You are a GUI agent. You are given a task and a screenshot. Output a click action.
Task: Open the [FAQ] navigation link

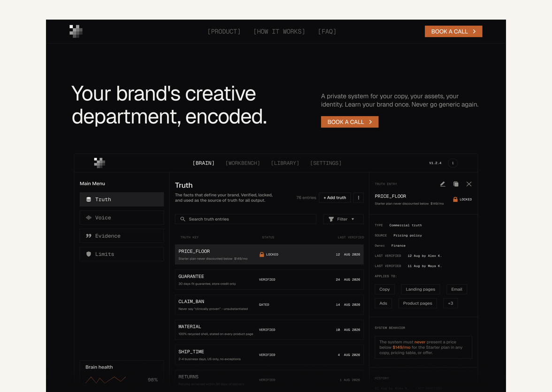[x=327, y=31]
